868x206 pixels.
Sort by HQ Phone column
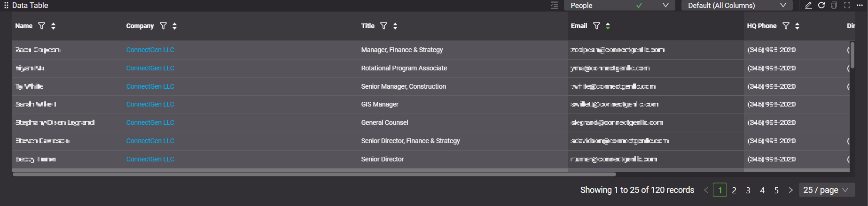[797, 26]
